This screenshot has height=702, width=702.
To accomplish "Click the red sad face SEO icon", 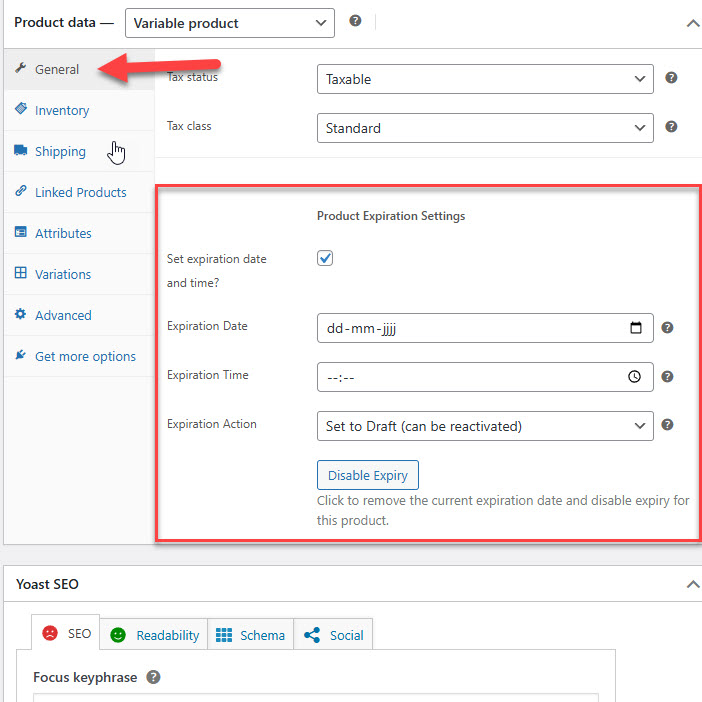I will click(x=50, y=633).
